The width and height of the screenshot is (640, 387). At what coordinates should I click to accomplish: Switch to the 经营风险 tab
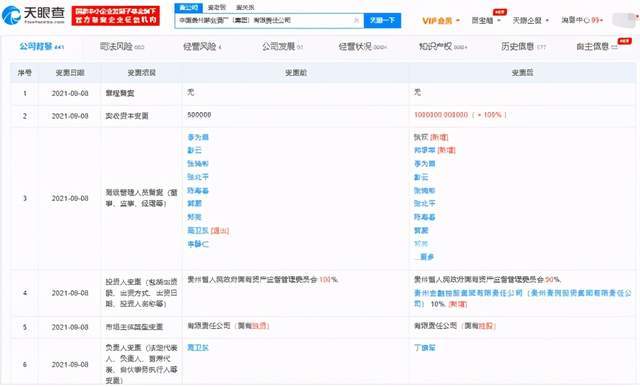pos(202,47)
